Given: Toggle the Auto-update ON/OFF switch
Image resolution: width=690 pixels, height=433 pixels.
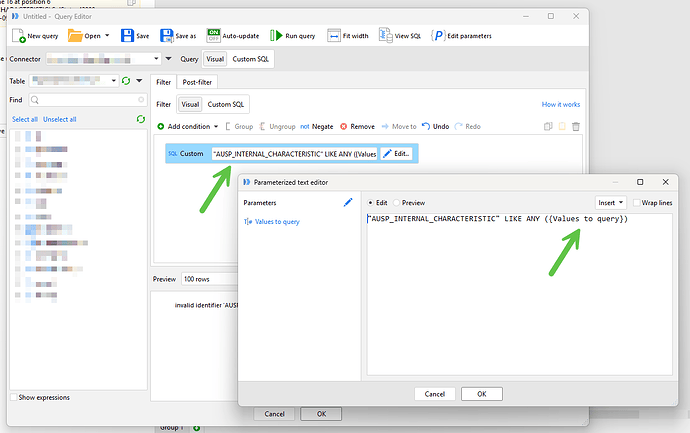Looking at the screenshot, I should [213, 36].
